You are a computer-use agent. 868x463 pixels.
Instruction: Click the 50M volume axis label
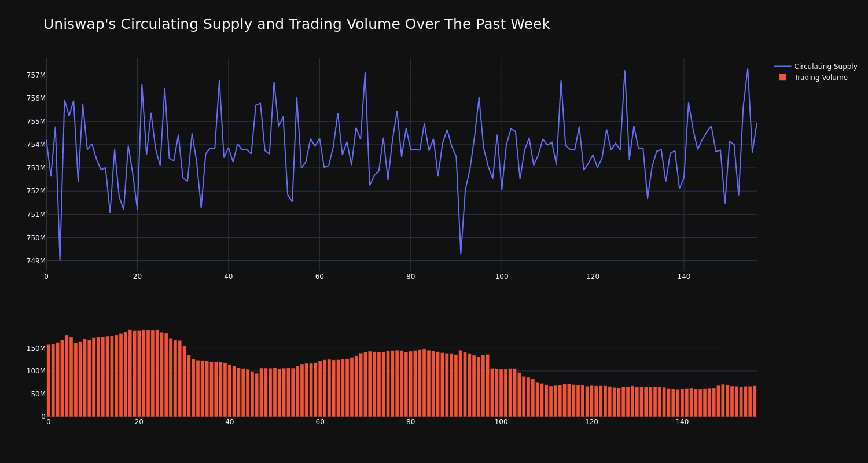point(38,394)
